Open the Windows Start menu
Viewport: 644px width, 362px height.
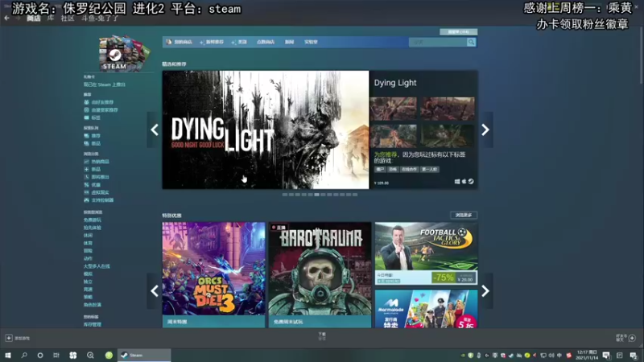point(8,356)
